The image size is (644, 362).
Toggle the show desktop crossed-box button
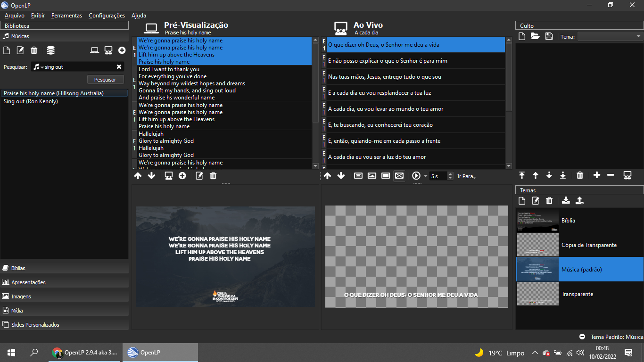coord(399,176)
